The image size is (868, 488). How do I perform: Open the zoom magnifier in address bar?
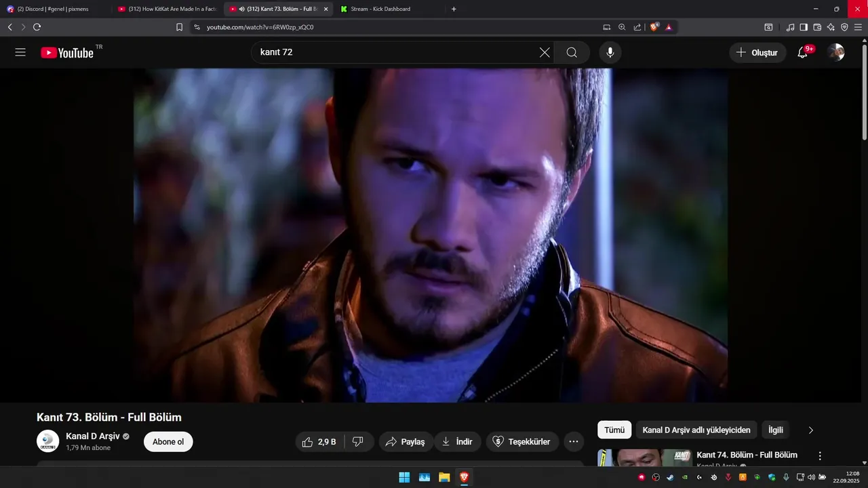pyautogui.click(x=622, y=27)
